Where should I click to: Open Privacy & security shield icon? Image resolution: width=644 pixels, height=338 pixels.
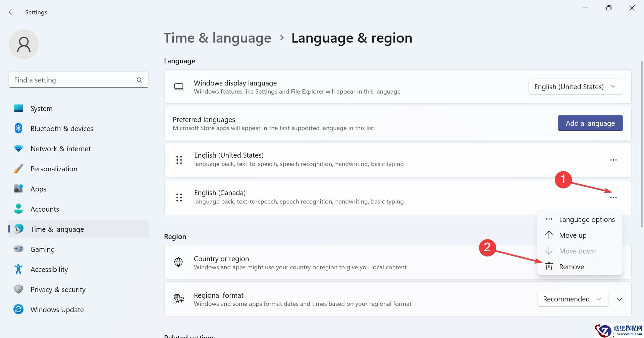coord(18,289)
